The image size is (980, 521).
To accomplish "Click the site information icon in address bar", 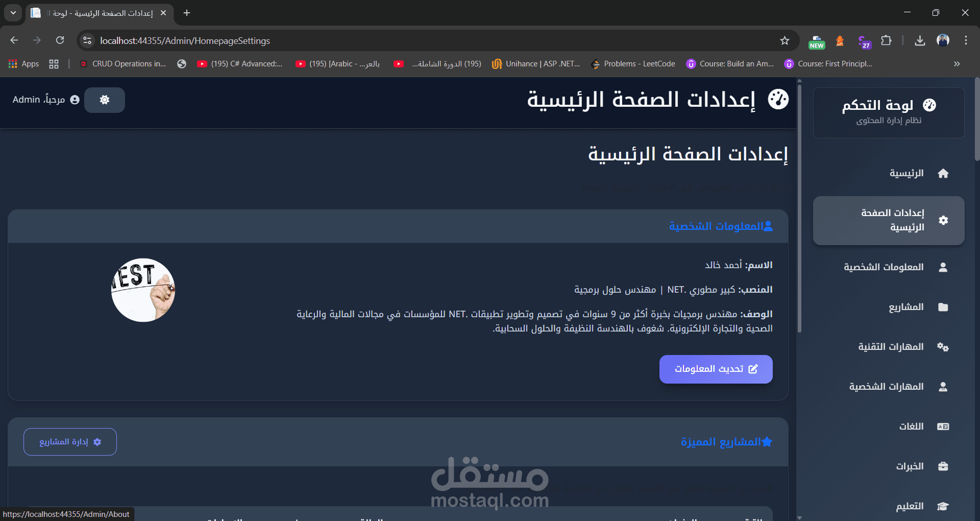I will (x=87, y=40).
